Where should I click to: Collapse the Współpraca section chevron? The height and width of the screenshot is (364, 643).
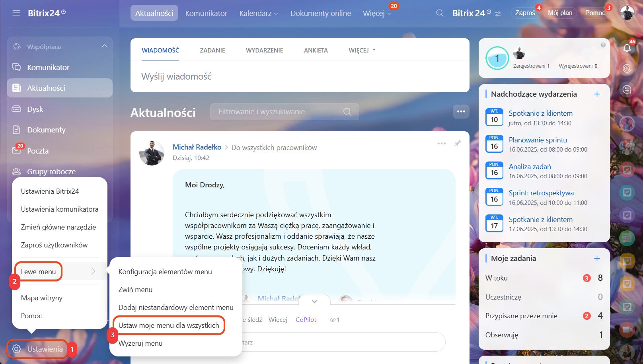point(105,46)
